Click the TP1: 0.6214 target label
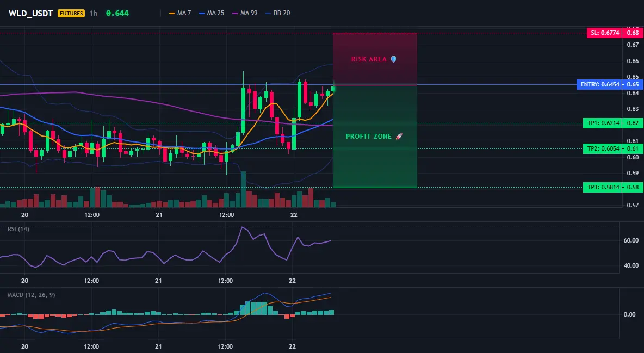 [603, 123]
